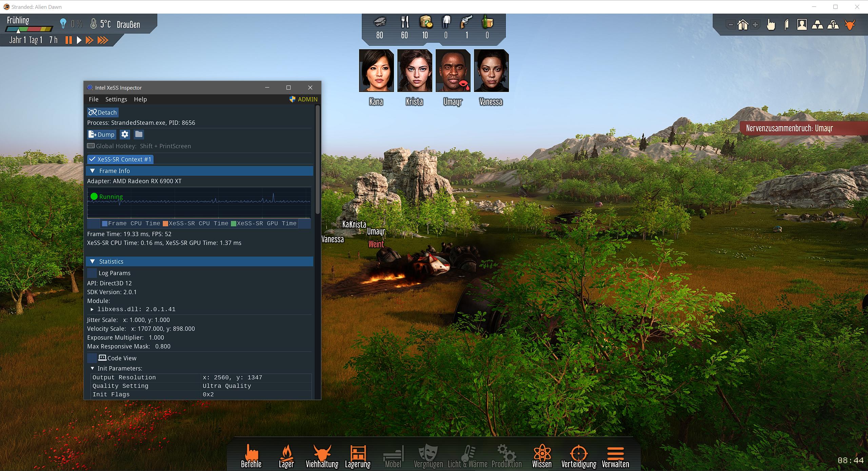This screenshot has height=471, width=868.
Task: Enable the Code View checkbox
Action: (92, 358)
